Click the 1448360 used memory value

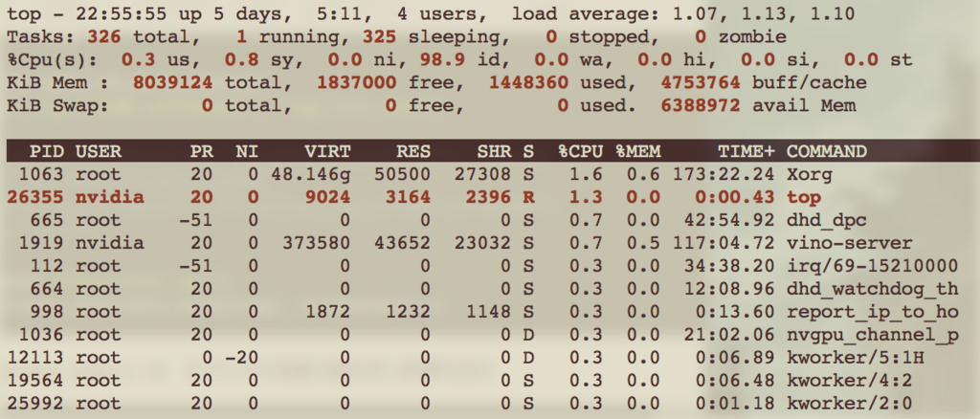coord(528,82)
